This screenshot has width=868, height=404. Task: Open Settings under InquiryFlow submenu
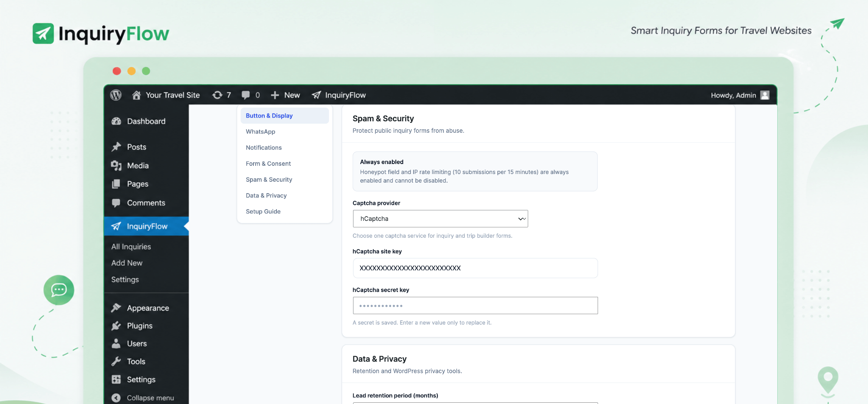pyautogui.click(x=125, y=279)
